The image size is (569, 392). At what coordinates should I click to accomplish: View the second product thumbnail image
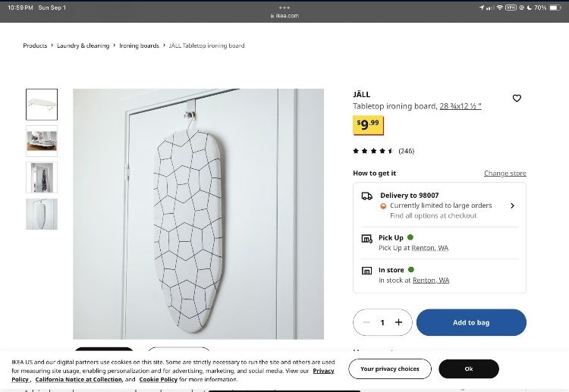(41, 141)
